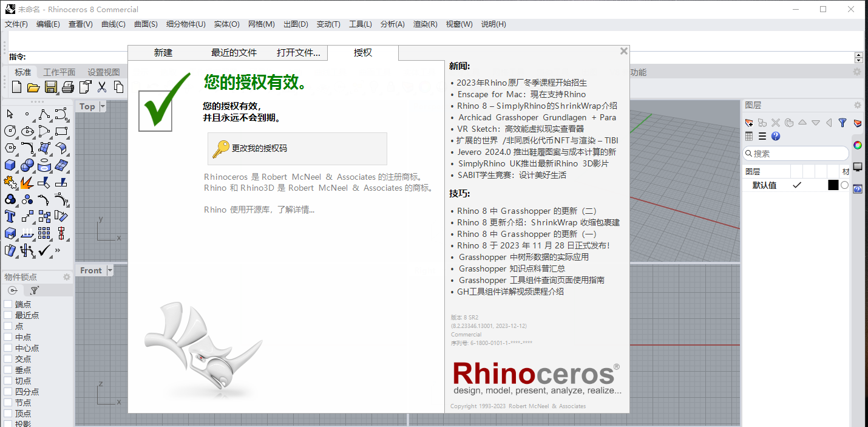Open the Top viewport dropdown arrow
868x427 pixels.
click(x=103, y=106)
